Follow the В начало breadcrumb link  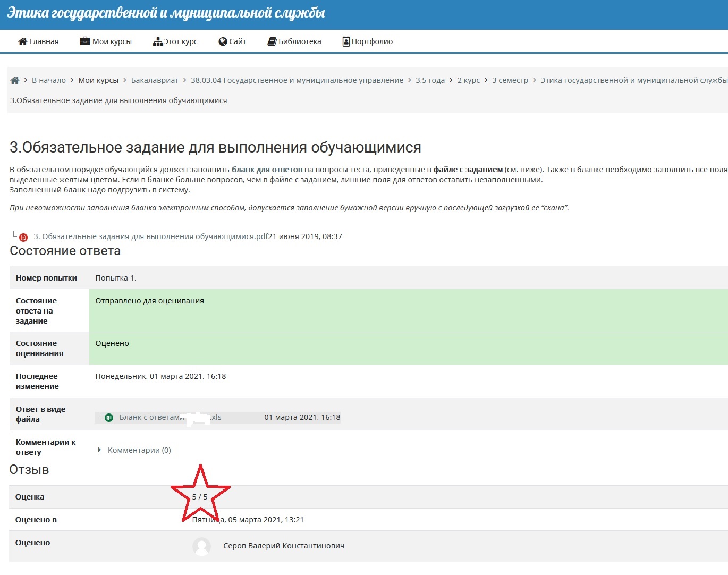tap(49, 80)
